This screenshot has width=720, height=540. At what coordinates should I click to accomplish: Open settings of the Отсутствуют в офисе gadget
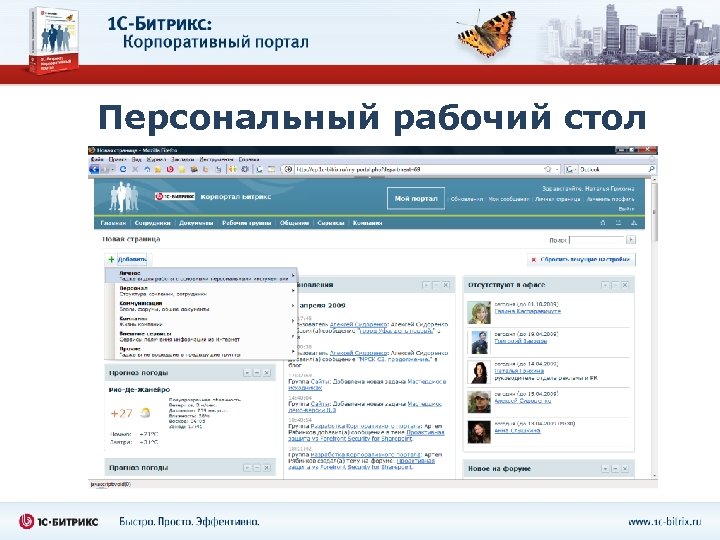click(x=605, y=285)
